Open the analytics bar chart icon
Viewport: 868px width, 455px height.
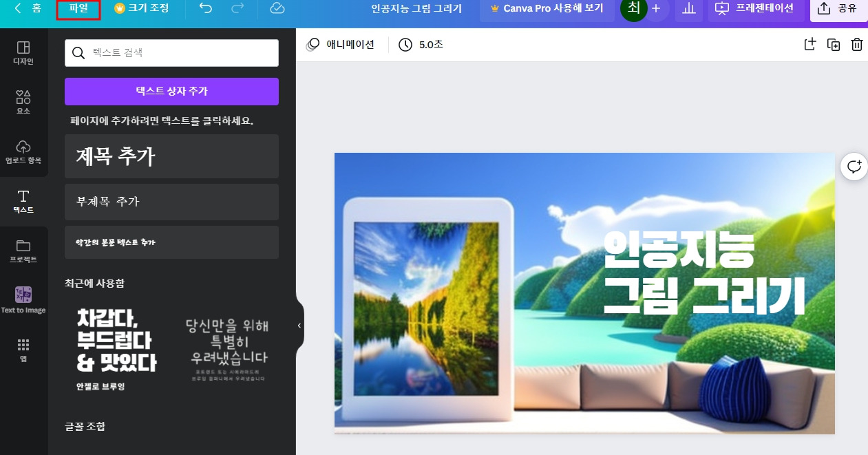pos(689,8)
